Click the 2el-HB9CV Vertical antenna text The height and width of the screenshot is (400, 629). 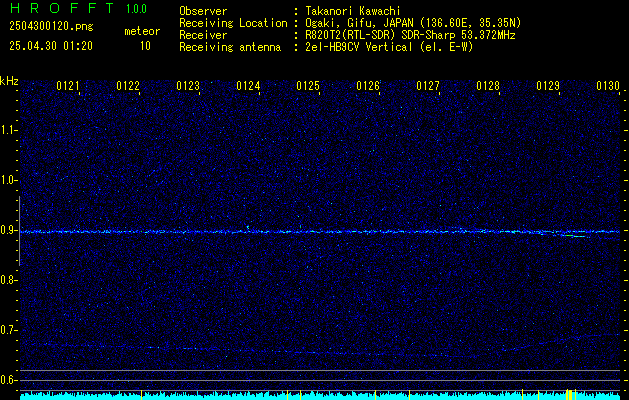point(389,47)
